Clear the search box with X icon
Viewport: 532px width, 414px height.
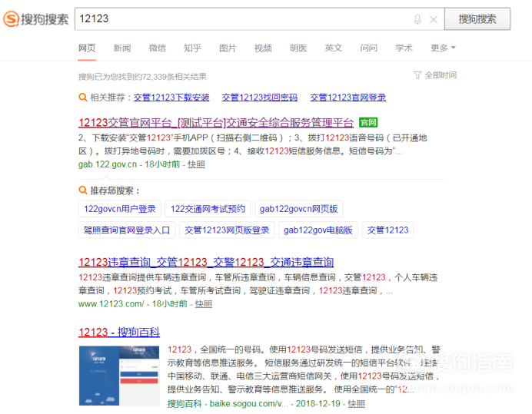point(434,20)
